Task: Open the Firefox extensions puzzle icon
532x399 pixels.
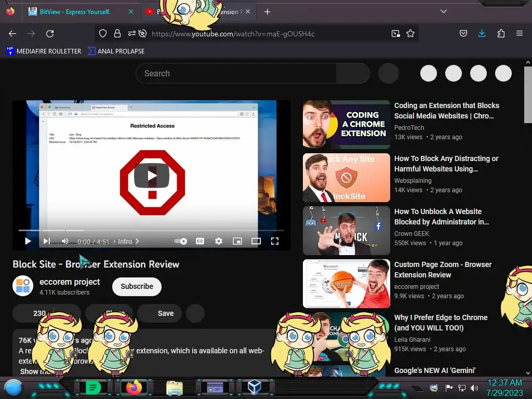Action: [501, 33]
